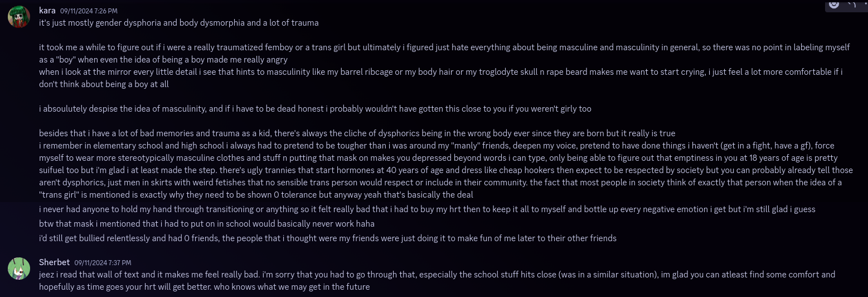Click kara's timestamp 09/11/2024 7:26 PM
Image resolution: width=868 pixels, height=297 pixels.
point(89,11)
